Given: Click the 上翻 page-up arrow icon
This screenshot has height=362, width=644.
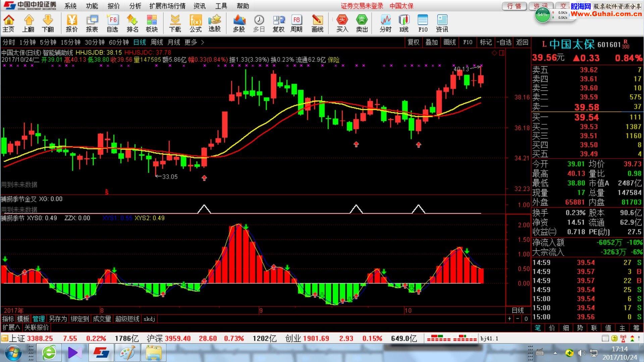Looking at the screenshot, I should [x=28, y=23].
